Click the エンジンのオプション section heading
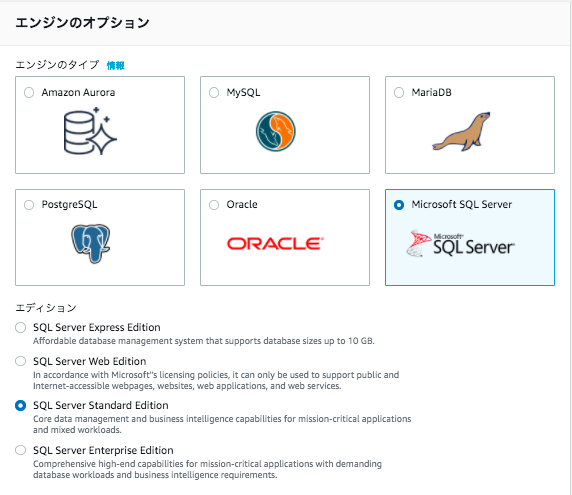This screenshot has height=495, width=572. [82, 23]
